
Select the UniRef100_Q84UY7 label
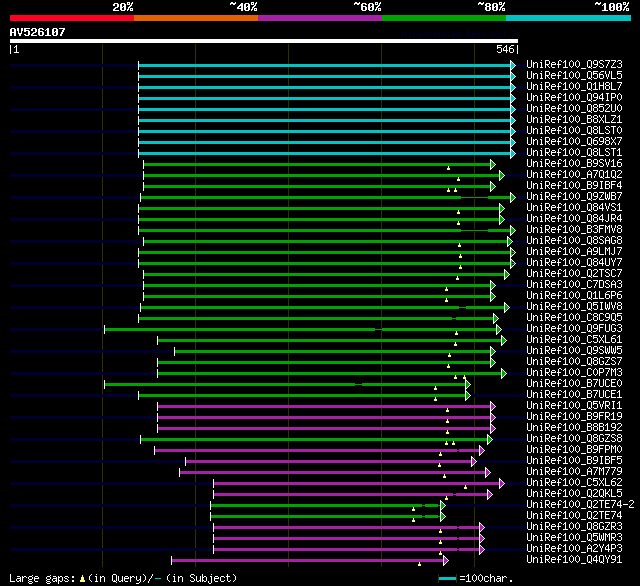(x=574, y=263)
